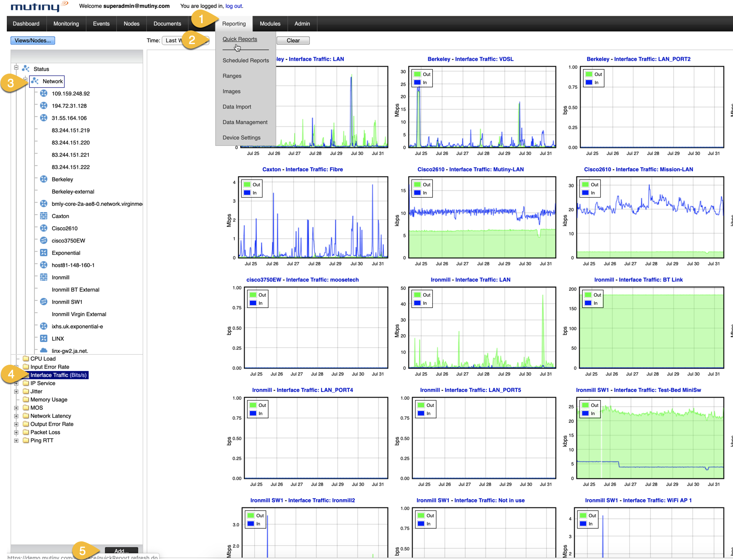Open the Time range dropdown

185,40
